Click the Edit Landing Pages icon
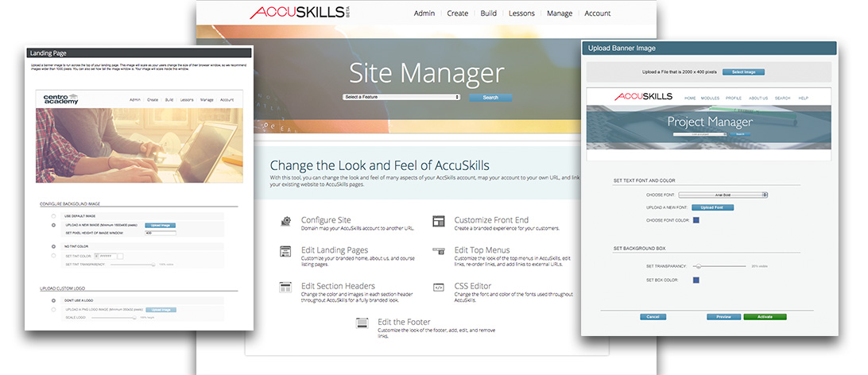 [285, 251]
